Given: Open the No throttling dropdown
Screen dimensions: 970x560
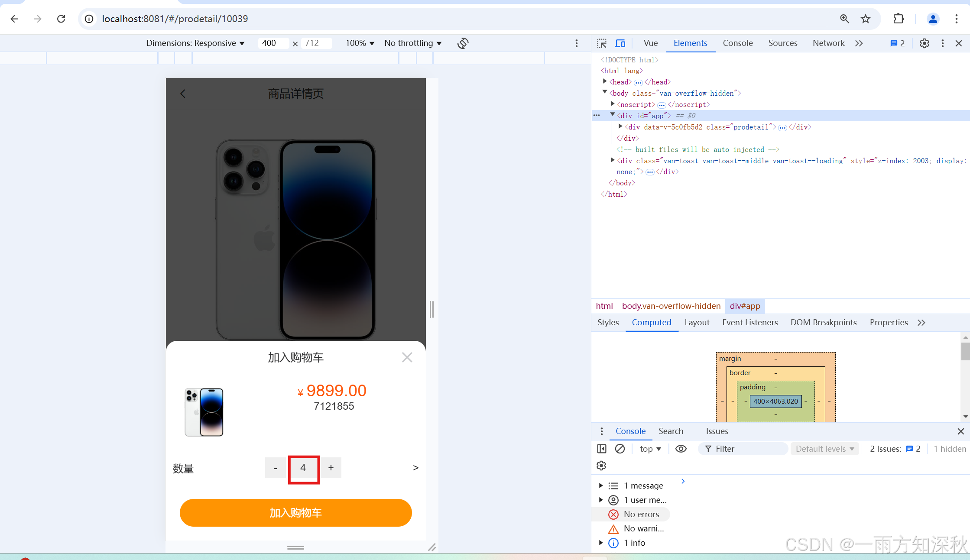Looking at the screenshot, I should click(412, 43).
